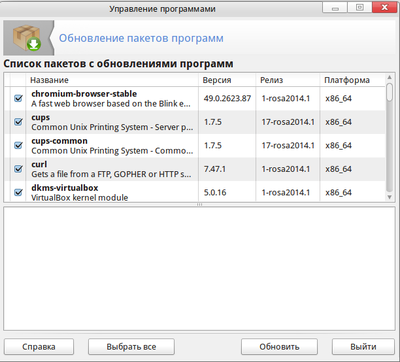Click the vertical scrollbar thumb
This screenshot has width=400, height=362.
pos(389,92)
